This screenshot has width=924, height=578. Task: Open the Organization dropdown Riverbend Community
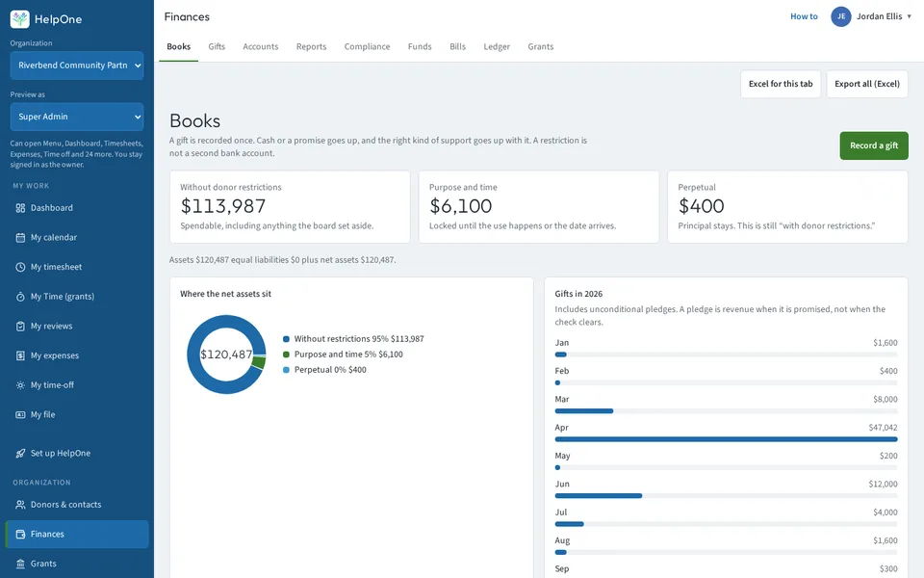(x=77, y=66)
